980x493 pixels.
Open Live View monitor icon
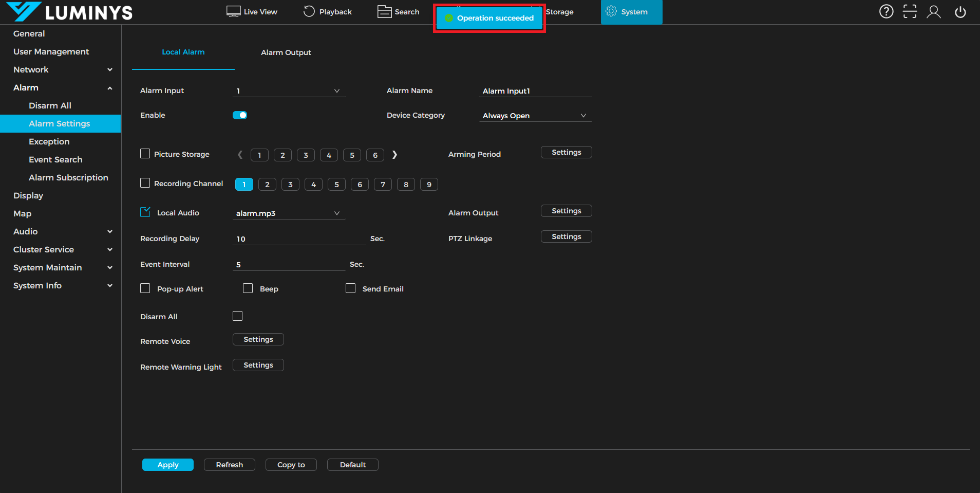234,11
